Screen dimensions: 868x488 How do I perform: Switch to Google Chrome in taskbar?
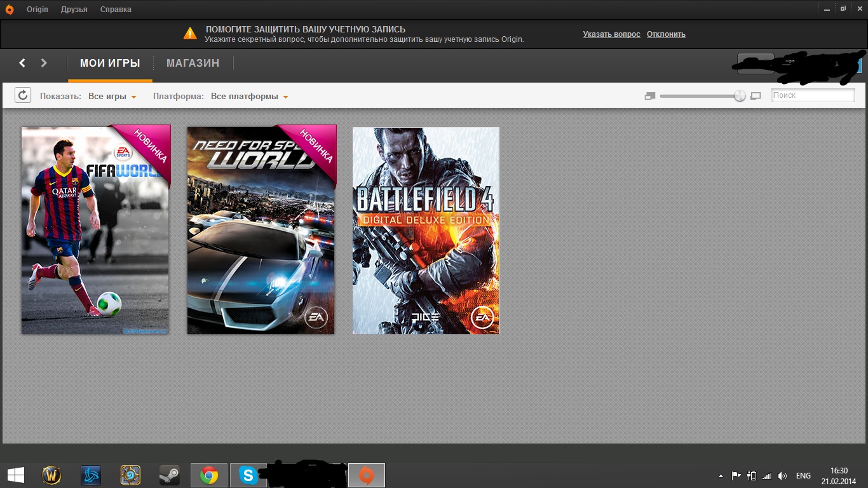(209, 475)
